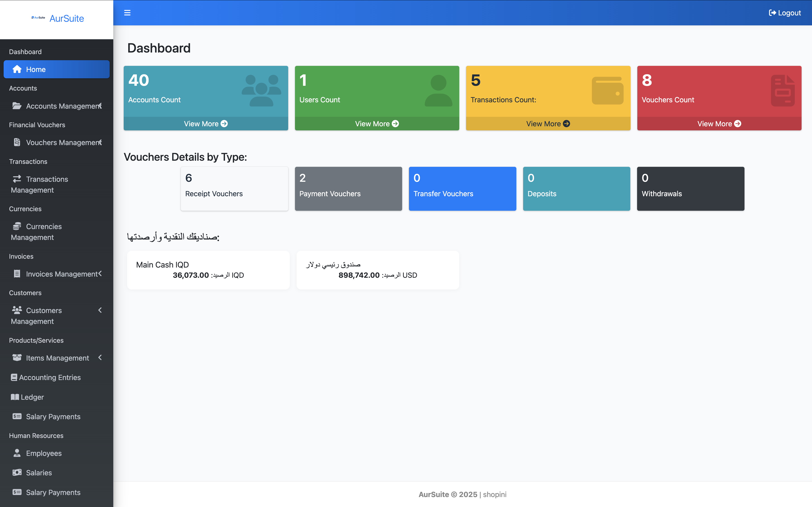Expand the Invoices Management submenu arrow
This screenshot has height=507, width=812.
100,274
